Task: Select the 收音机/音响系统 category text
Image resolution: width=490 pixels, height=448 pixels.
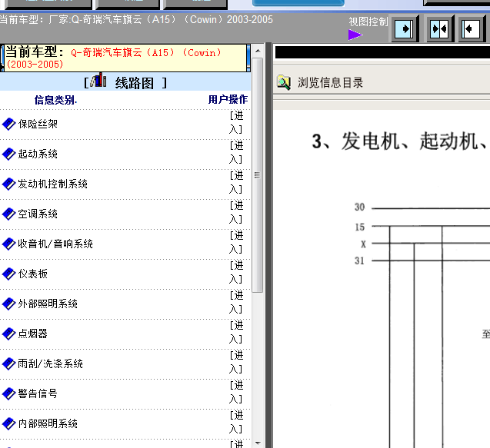Action: click(x=55, y=244)
